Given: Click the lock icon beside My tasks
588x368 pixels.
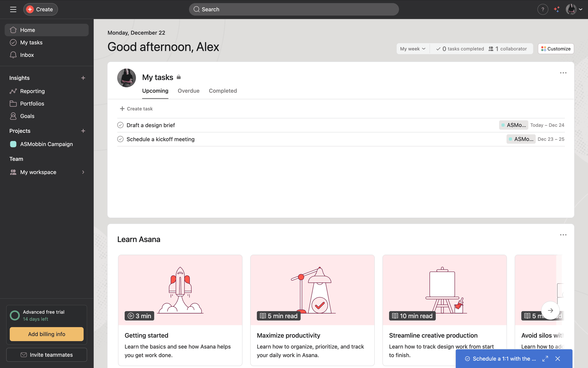Looking at the screenshot, I should pos(179,77).
